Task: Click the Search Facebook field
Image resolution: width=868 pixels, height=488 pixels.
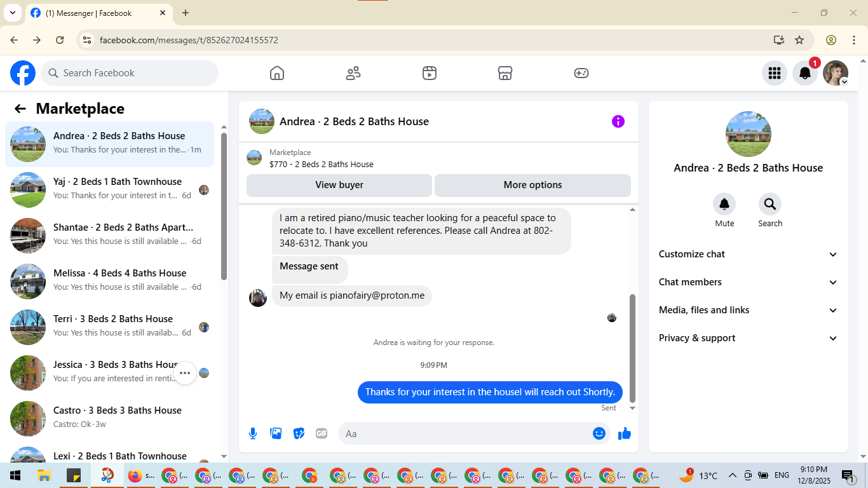Action: [130, 73]
